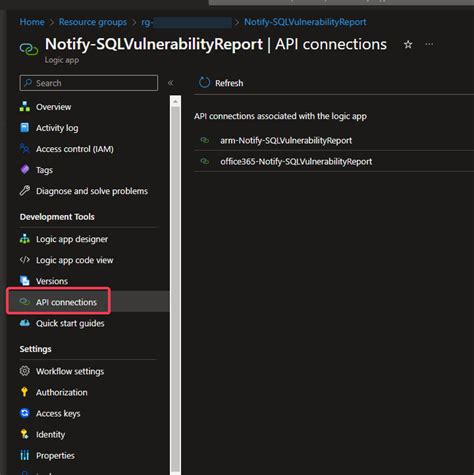The height and width of the screenshot is (475, 474).
Task: Click the connection icon beside arm-Notify-SQLVulnerabilityReport
Action: 205,140
